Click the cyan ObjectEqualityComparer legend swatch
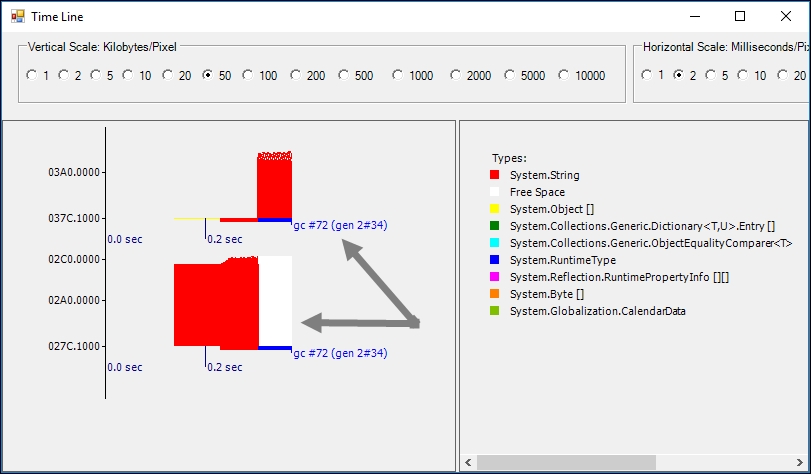The image size is (811, 474). pyautogui.click(x=494, y=243)
